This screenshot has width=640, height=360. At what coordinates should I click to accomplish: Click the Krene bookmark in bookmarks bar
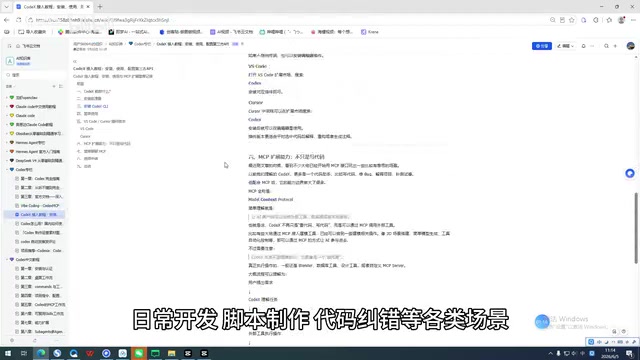coord(370,32)
